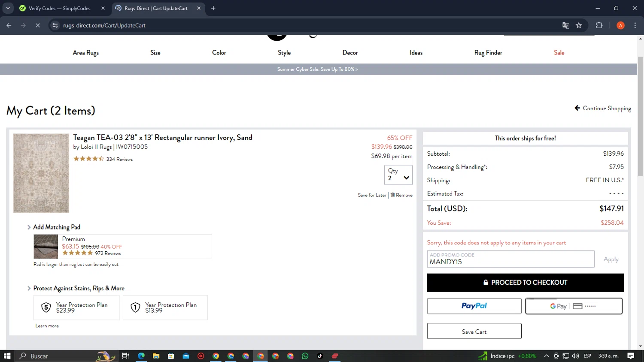Stop page loading with the X icon
The image size is (644, 362).
pos(38,25)
